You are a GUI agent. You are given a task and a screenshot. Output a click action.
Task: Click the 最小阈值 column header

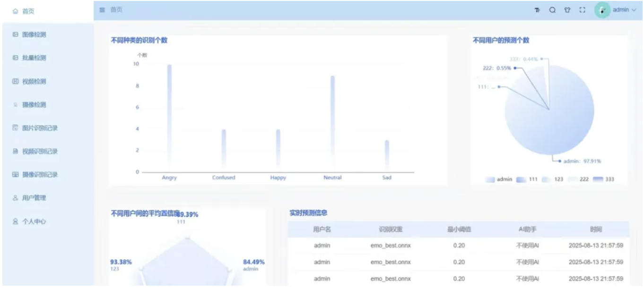[x=459, y=229]
